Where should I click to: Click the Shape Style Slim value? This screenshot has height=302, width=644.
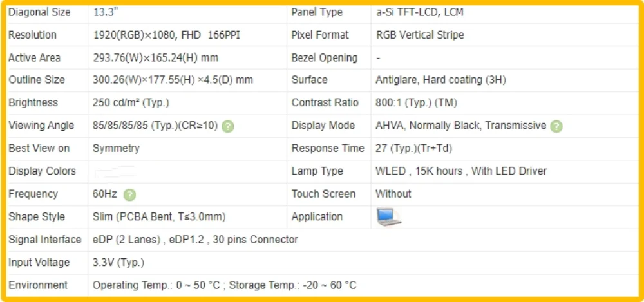coord(159,216)
